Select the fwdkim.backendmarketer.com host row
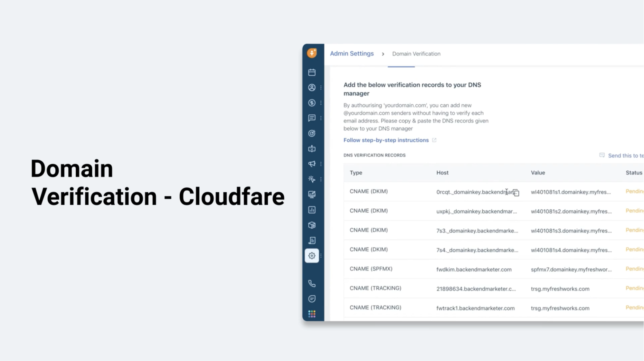This screenshot has height=361, width=644. tap(474, 270)
